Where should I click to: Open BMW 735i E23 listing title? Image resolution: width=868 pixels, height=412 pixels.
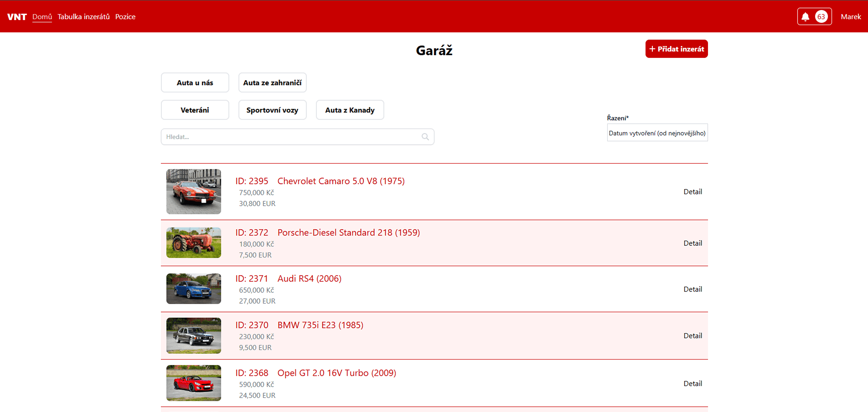[x=320, y=325]
